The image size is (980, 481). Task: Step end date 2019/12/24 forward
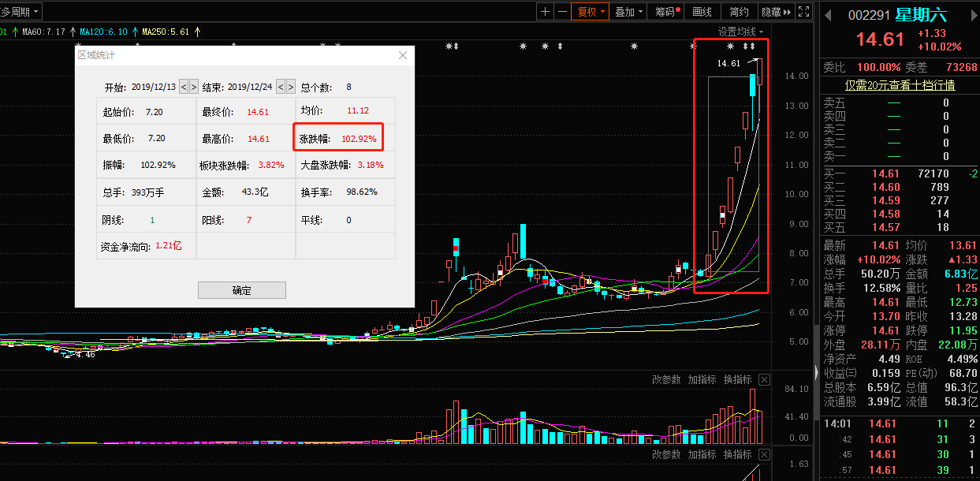point(291,87)
